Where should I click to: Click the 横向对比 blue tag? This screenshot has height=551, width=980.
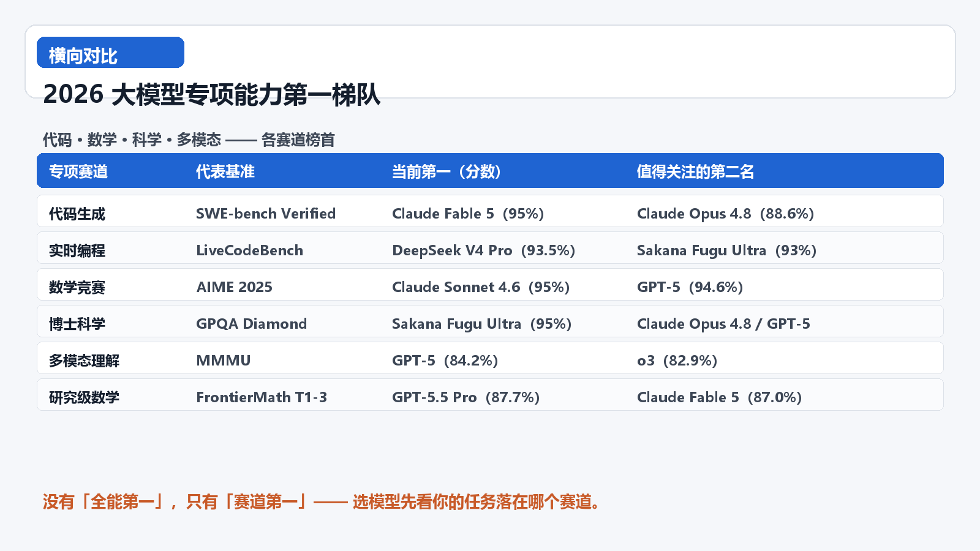(110, 53)
